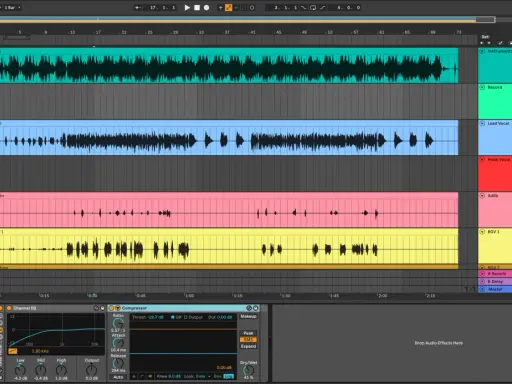The width and height of the screenshot is (512, 384).
Task: Click the Compressor Dry/Wet knob
Action: [248, 370]
